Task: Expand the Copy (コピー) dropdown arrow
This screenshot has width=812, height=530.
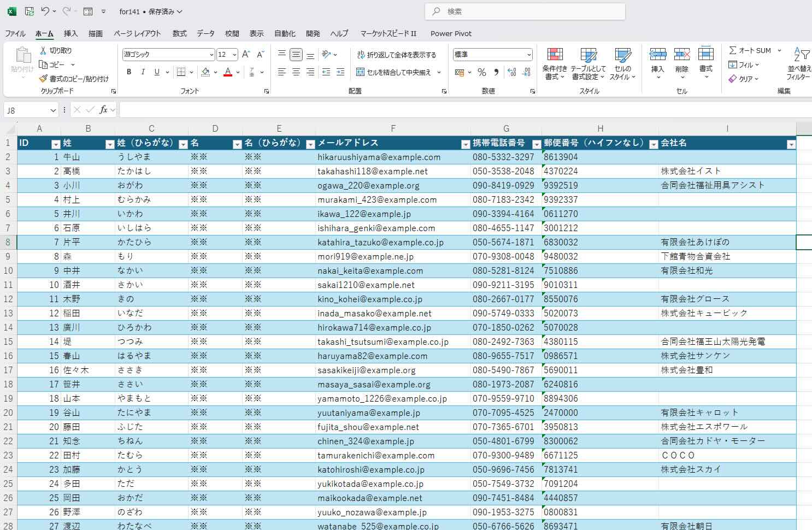Action: [x=73, y=64]
